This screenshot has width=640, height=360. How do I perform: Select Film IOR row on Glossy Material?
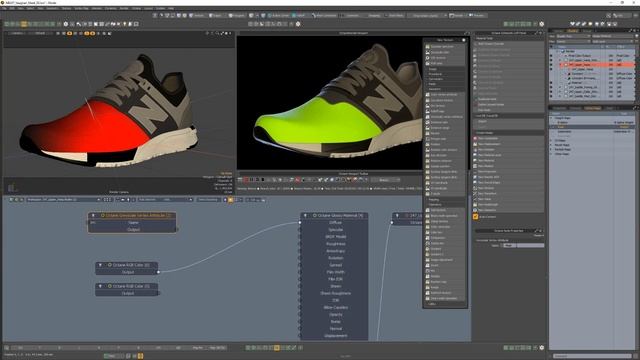[335, 279]
